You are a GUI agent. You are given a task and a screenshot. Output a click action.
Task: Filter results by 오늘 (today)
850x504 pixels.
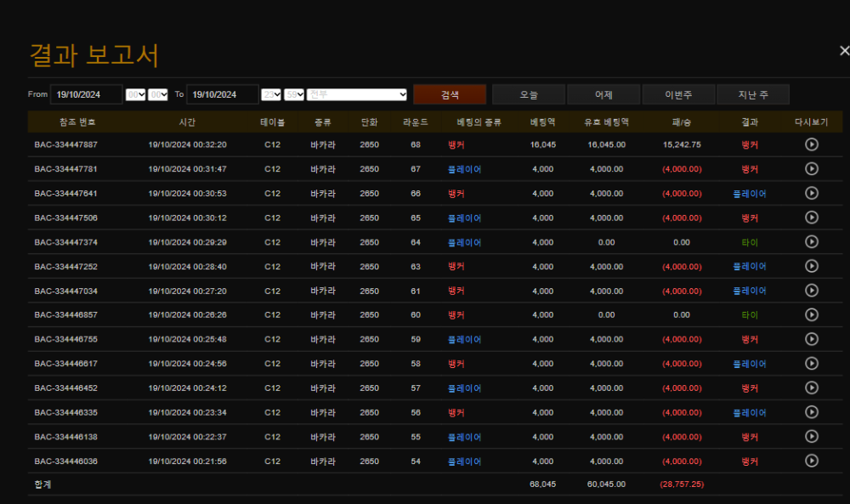point(529,94)
